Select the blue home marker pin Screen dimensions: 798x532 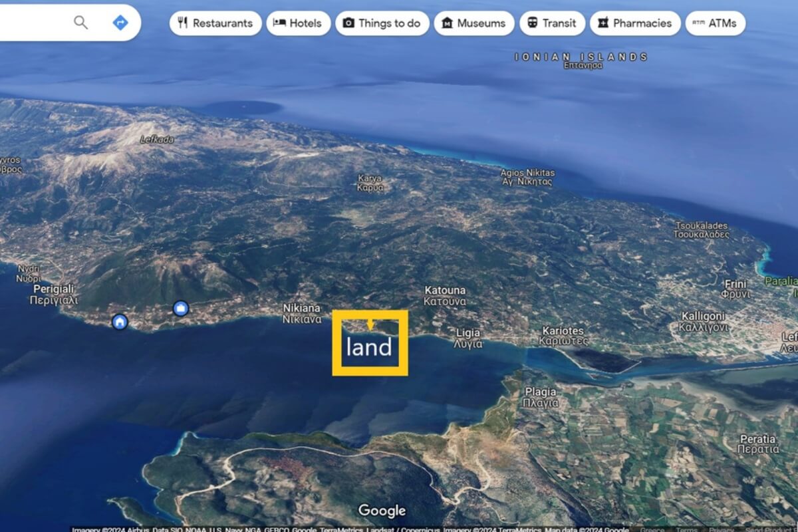point(120,322)
